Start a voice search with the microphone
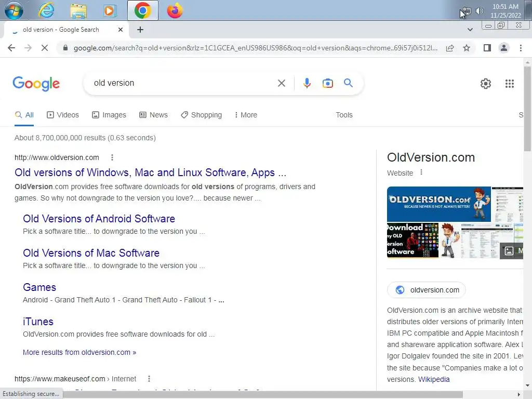This screenshot has height=399, width=532. (307, 83)
